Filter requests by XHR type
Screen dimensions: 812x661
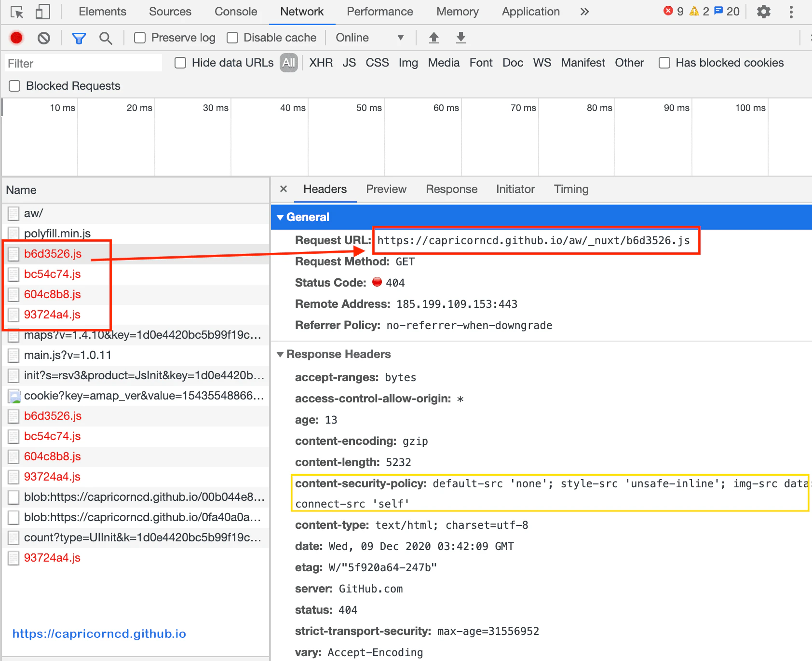pos(321,63)
